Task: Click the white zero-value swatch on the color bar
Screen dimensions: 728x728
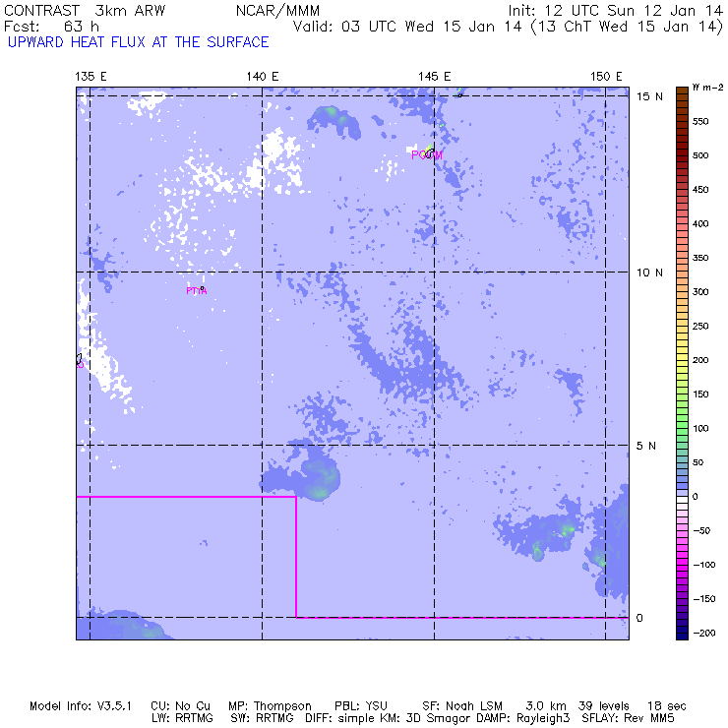Action: 682,500
